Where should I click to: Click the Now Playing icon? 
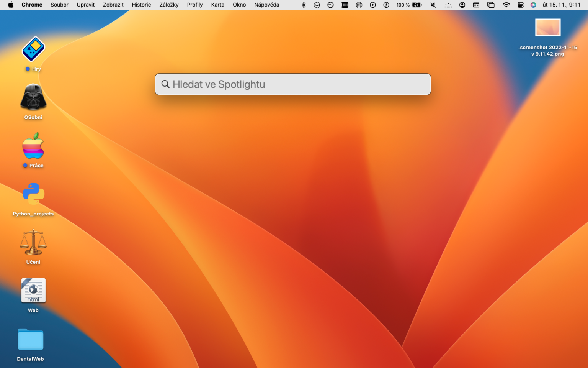pyautogui.click(x=372, y=5)
